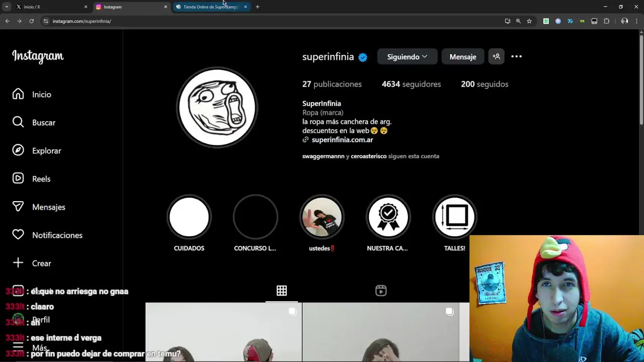Screen dimensions: 644x362
Task: Click the 27 publicaciones count
Action: pos(332,84)
